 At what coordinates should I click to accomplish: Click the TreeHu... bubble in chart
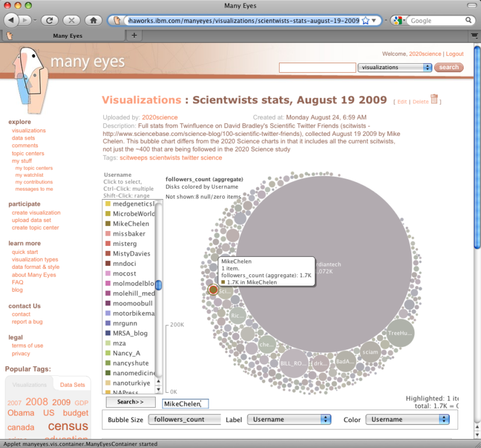point(400,333)
